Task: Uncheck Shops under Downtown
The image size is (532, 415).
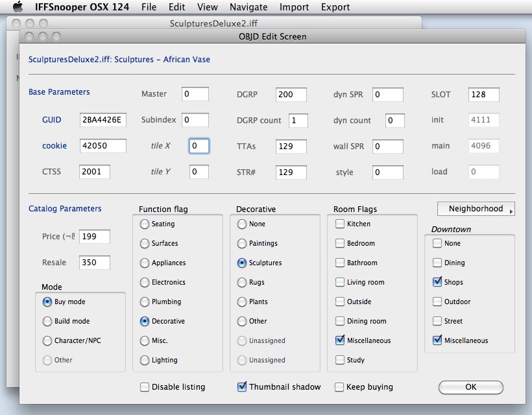Action: pos(436,281)
